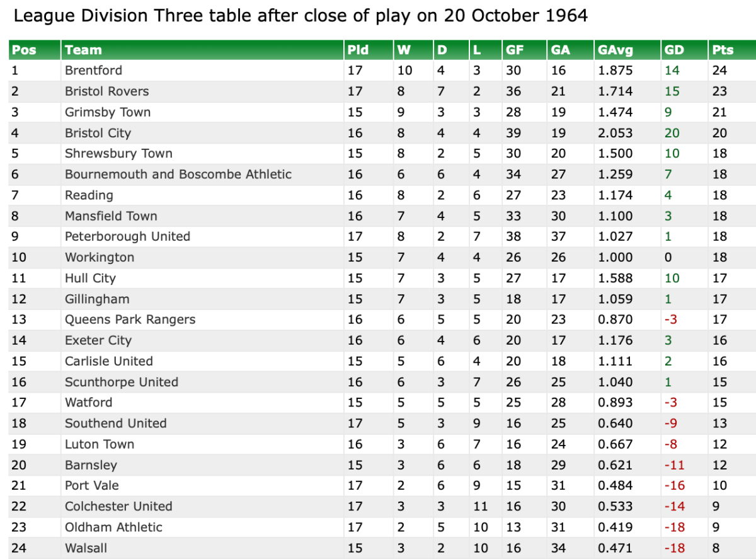Click the table heading dated 20 October 1964

tap(301, 16)
